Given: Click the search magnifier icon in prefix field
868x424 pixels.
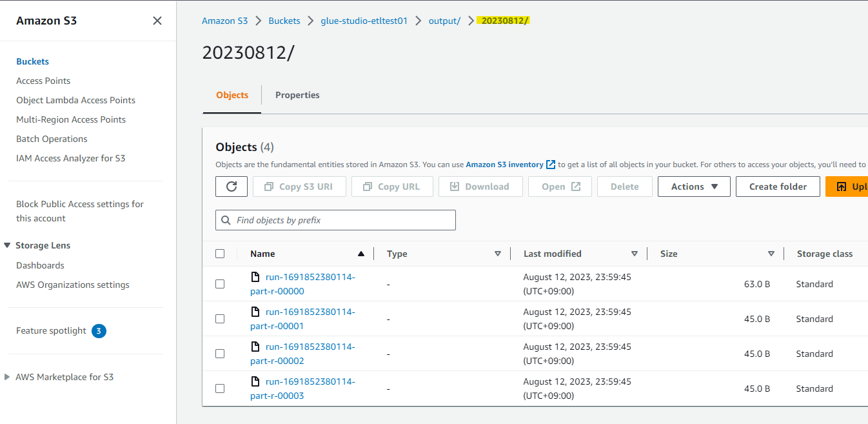Looking at the screenshot, I should [x=226, y=220].
